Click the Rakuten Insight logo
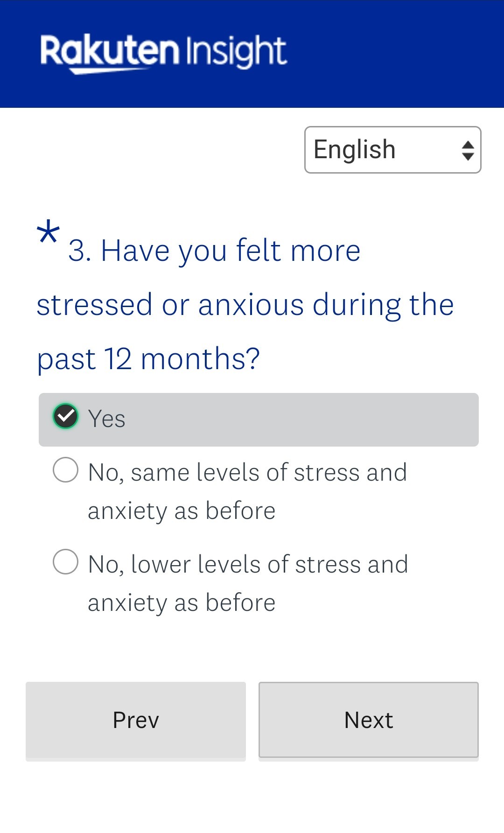Image resolution: width=504 pixels, height=833 pixels. click(x=163, y=53)
